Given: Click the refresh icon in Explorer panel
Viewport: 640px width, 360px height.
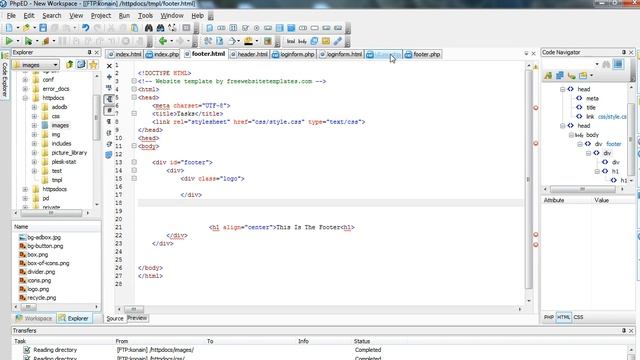Looking at the screenshot, I should [81, 64].
